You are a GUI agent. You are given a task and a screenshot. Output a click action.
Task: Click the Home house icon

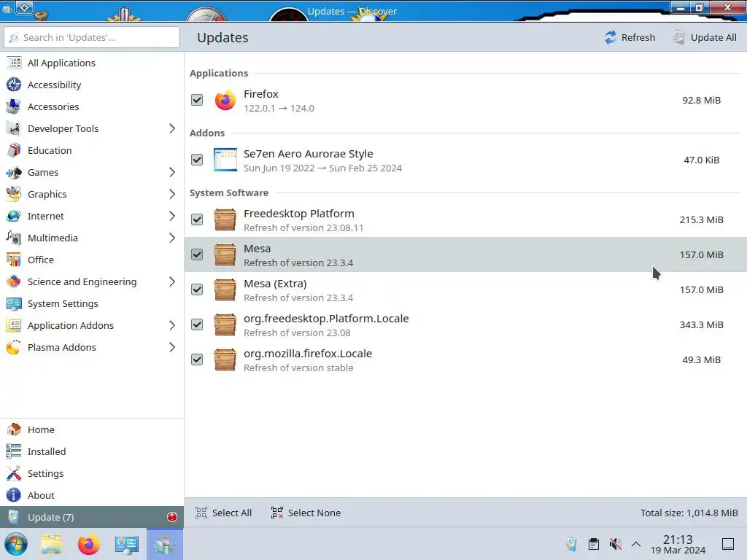click(14, 429)
